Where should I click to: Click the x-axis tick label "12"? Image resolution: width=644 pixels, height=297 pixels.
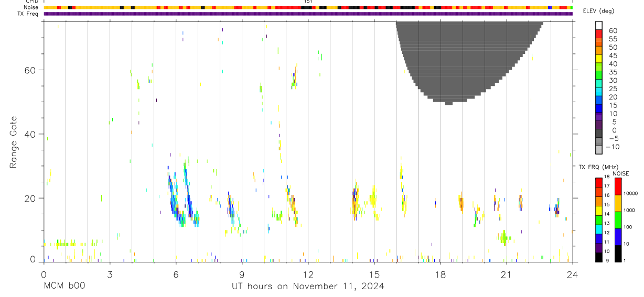[308, 274]
